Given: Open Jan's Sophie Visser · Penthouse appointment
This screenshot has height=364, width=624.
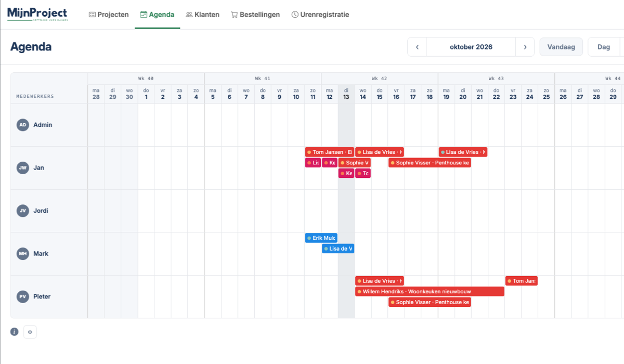Looking at the screenshot, I should 430,163.
